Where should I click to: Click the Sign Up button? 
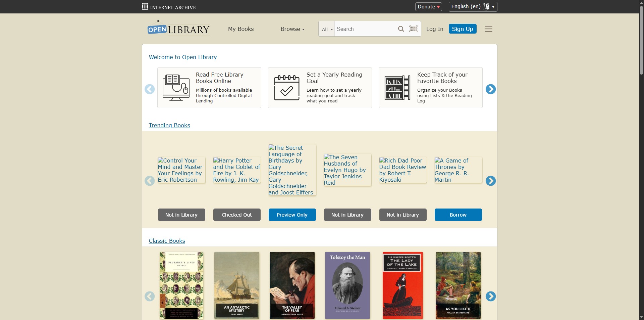463,29
